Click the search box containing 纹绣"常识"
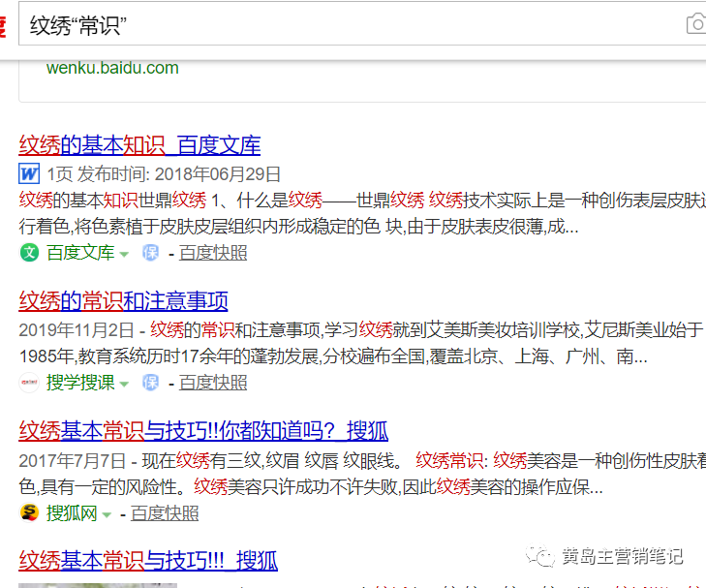The width and height of the screenshot is (706, 588). 349,24
